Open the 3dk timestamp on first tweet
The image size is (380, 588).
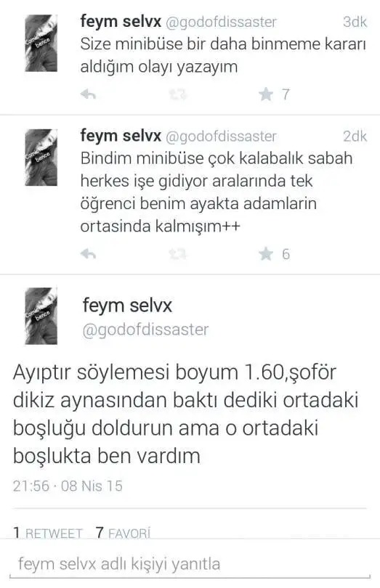click(355, 22)
